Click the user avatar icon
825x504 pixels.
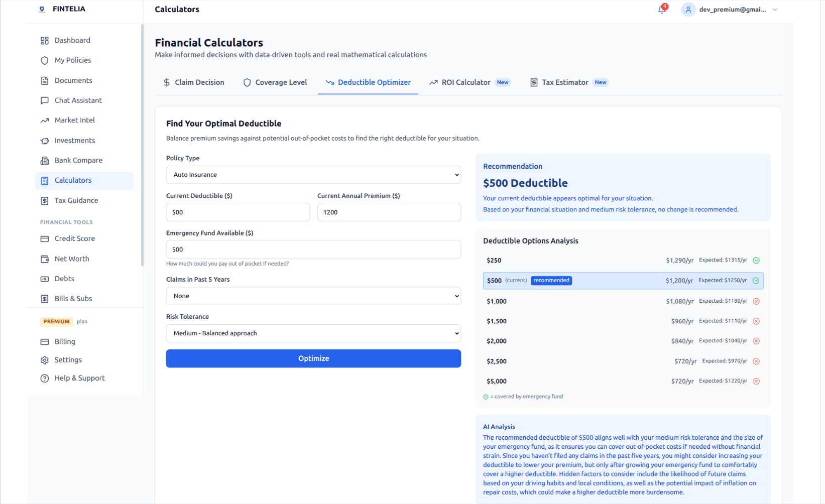tap(688, 10)
